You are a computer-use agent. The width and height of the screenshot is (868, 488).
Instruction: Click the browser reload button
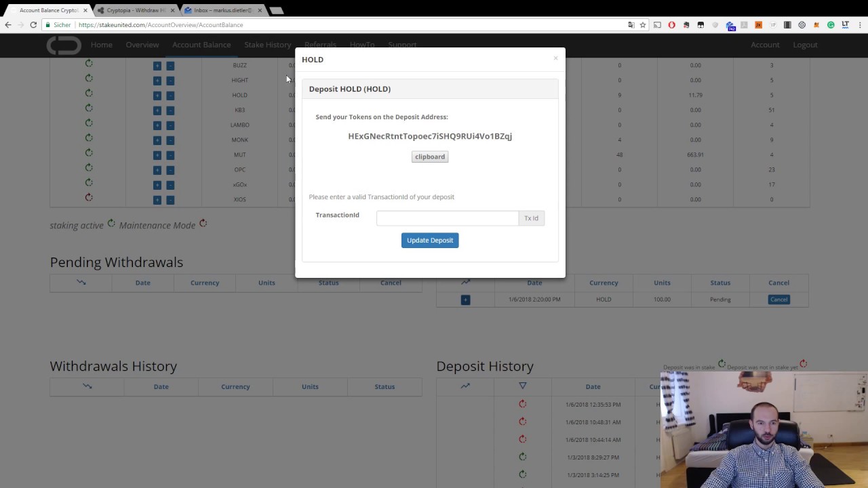33,25
